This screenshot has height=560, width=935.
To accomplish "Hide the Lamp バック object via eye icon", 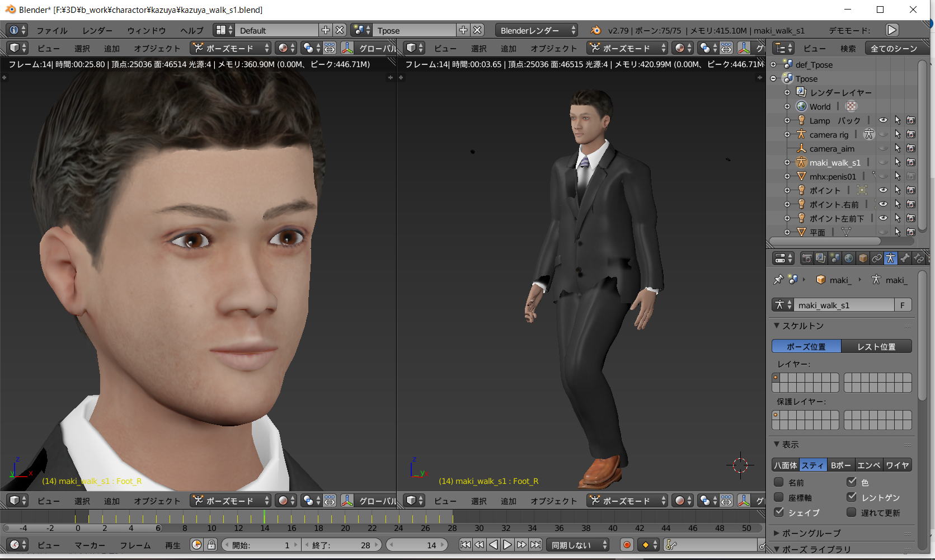I will tap(883, 121).
